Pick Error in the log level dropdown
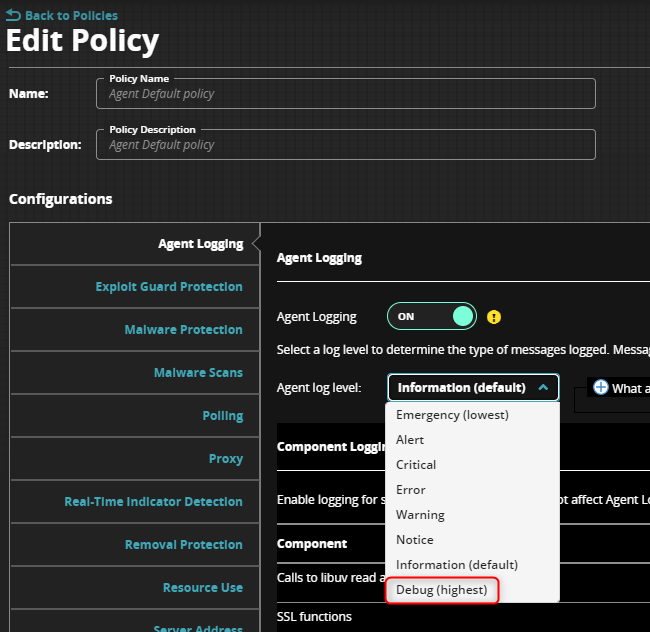The height and width of the screenshot is (632, 650). pyautogui.click(x=411, y=490)
